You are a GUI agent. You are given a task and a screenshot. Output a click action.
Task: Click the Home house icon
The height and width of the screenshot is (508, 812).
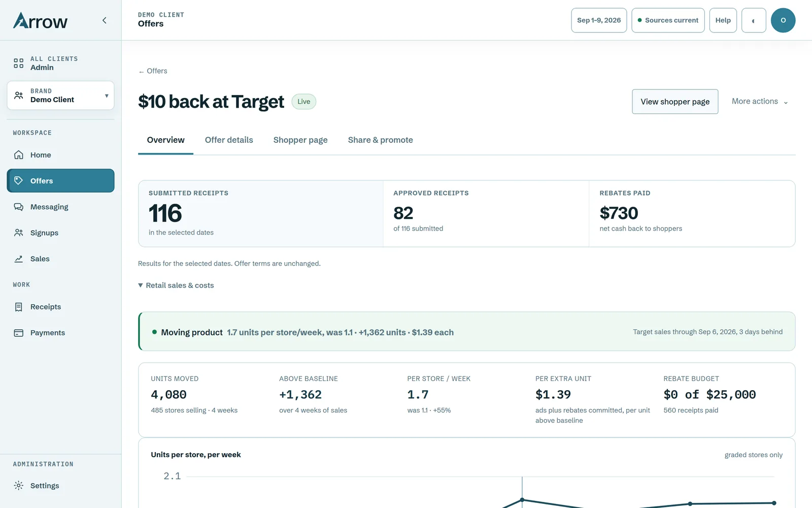(x=19, y=155)
